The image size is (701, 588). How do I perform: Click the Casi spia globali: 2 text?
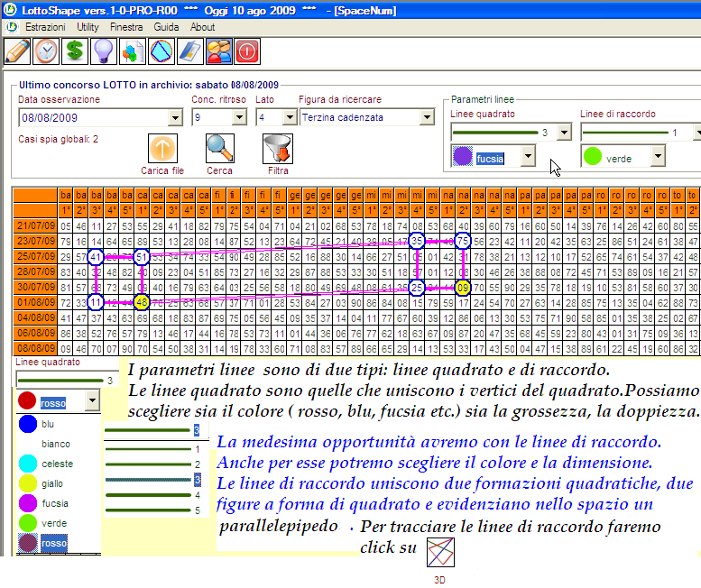pyautogui.click(x=58, y=140)
